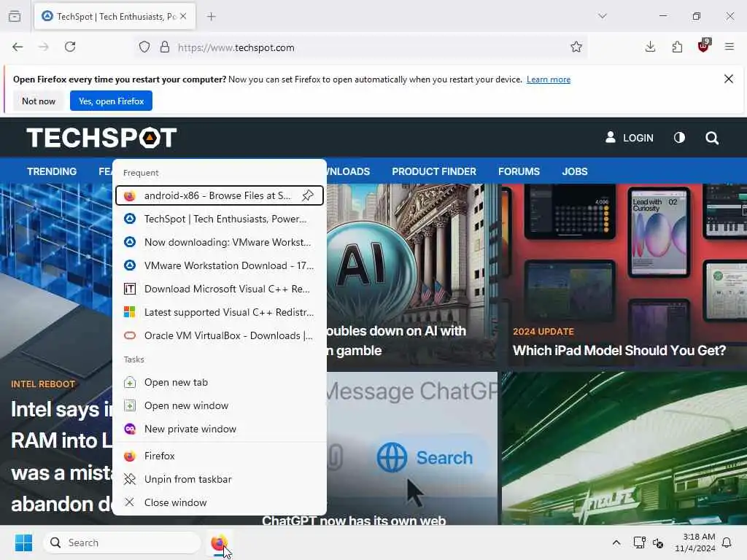Choose New private window task

tap(219, 429)
